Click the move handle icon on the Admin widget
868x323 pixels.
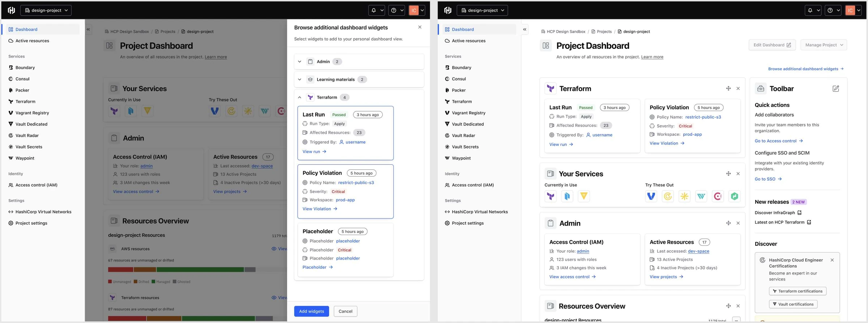point(728,223)
